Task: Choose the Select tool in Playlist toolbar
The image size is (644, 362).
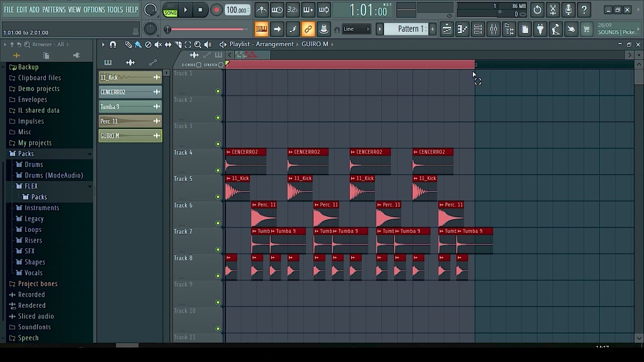Action: (188, 45)
